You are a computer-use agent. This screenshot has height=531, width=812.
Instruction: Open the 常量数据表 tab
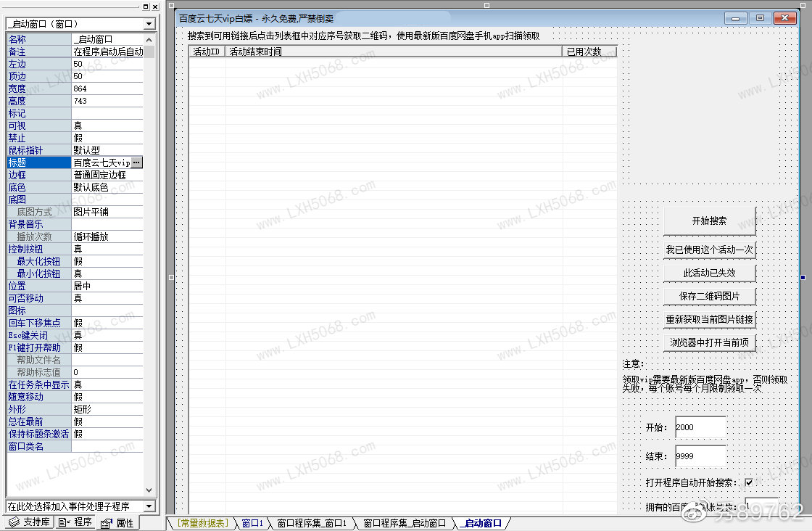202,523
